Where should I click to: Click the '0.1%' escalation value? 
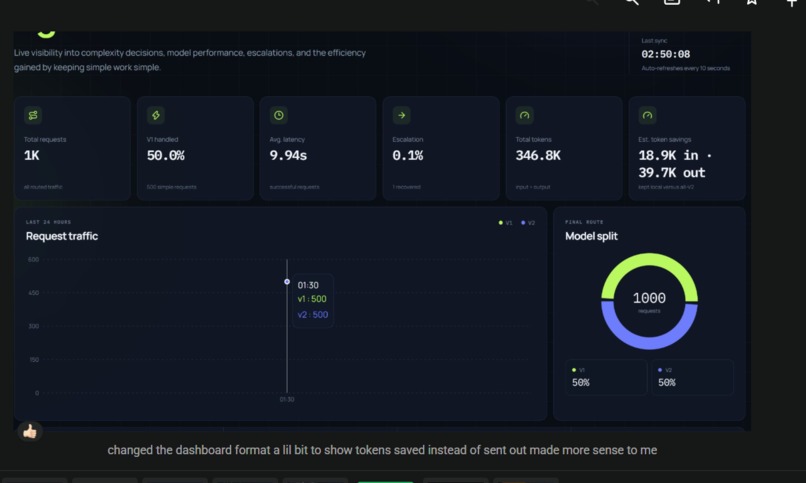pos(408,155)
